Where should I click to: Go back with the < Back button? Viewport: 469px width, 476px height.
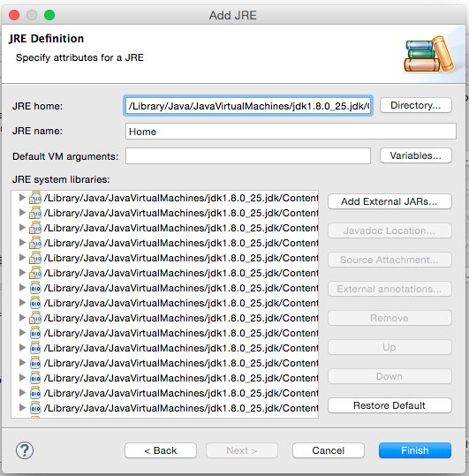161,450
